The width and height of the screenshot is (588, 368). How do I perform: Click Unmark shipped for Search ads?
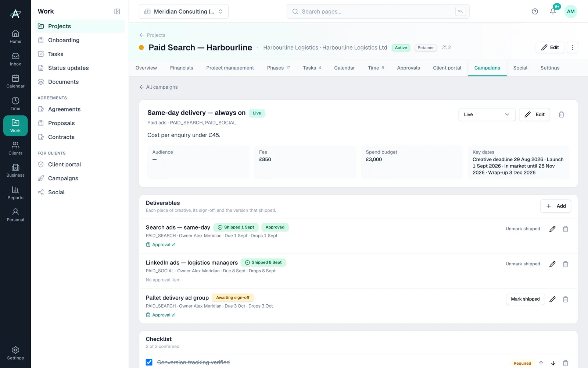[x=523, y=229]
